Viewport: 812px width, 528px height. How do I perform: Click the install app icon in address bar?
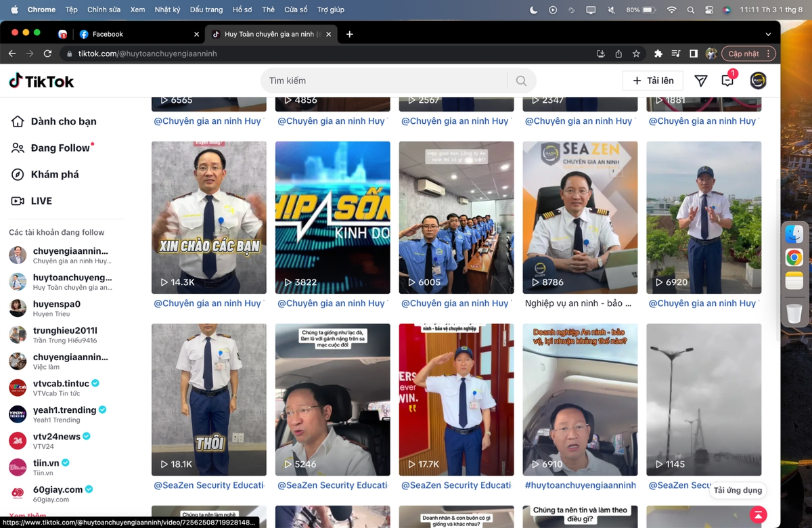[601, 53]
